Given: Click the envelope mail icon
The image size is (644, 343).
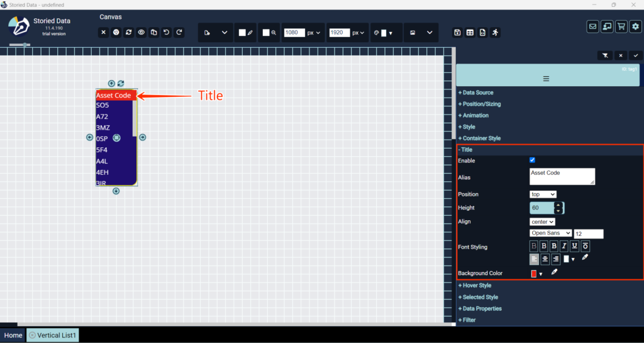Looking at the screenshot, I should coord(592,26).
